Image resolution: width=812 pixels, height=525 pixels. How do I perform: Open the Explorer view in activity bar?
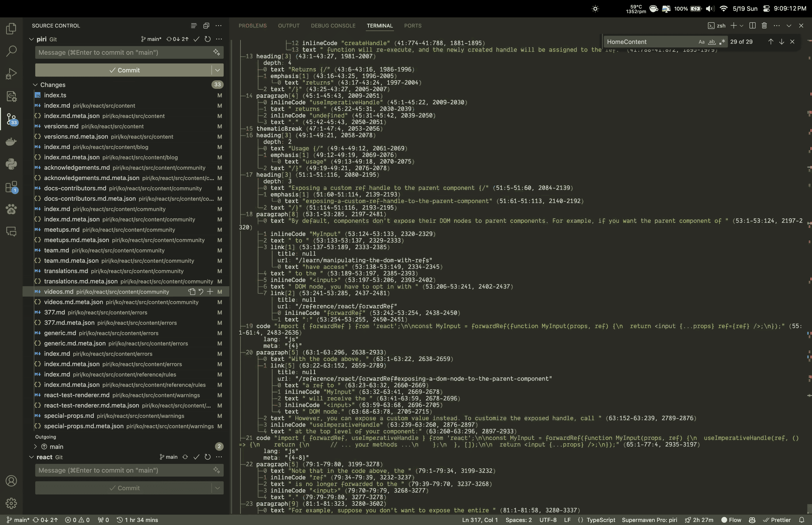(11, 29)
